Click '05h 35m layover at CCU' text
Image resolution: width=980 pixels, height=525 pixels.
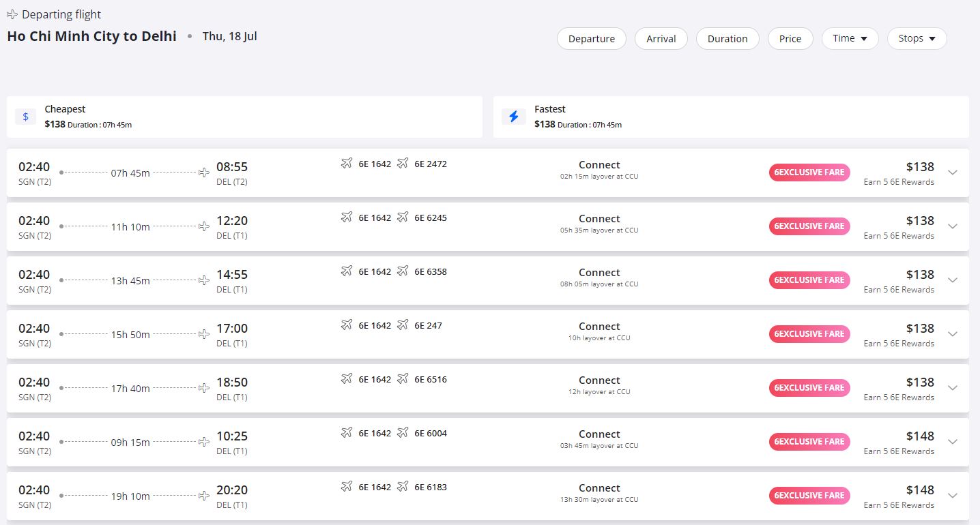click(599, 230)
